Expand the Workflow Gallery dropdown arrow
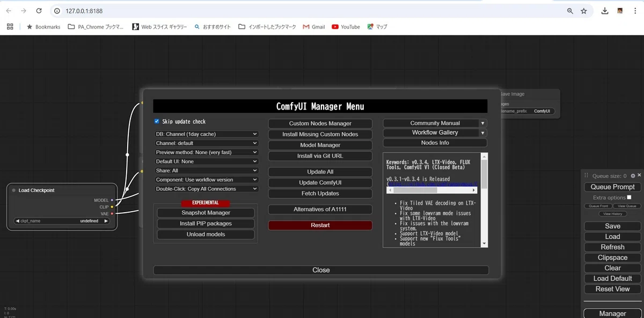644x318 pixels. pyautogui.click(x=483, y=133)
